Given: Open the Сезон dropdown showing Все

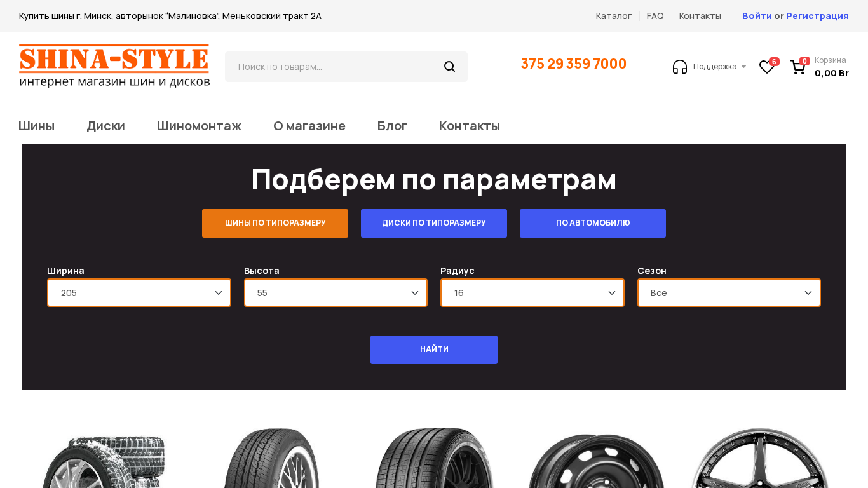Looking at the screenshot, I should tap(729, 293).
